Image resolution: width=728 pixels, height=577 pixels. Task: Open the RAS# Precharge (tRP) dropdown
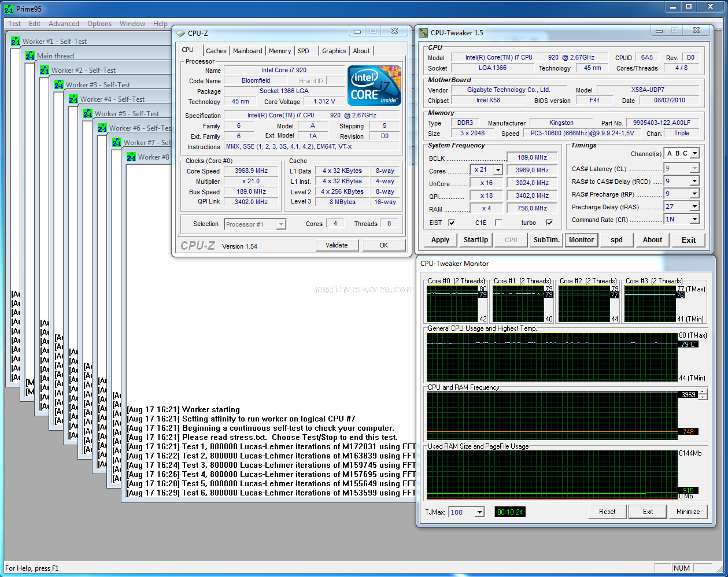695,194
